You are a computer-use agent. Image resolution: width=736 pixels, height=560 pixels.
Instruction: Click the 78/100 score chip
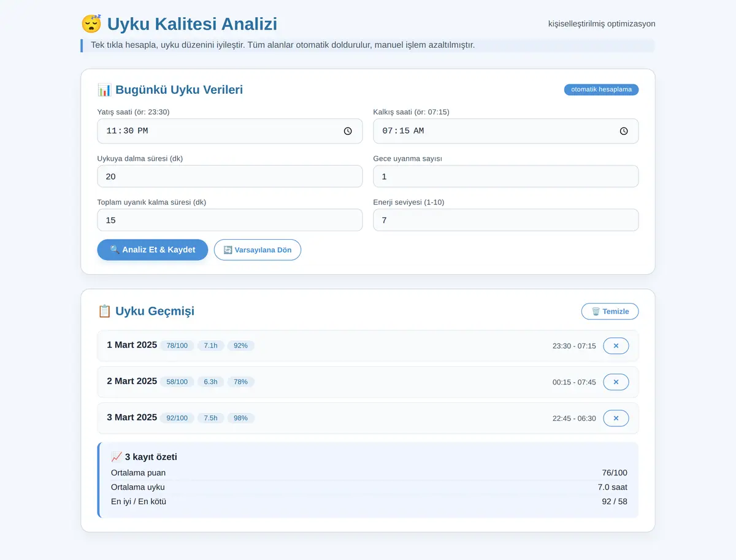coord(177,346)
